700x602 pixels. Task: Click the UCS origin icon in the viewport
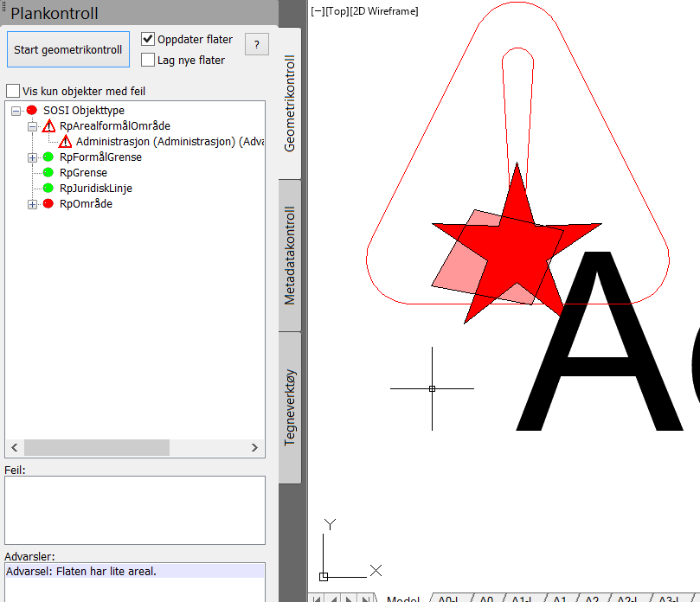tap(324, 577)
